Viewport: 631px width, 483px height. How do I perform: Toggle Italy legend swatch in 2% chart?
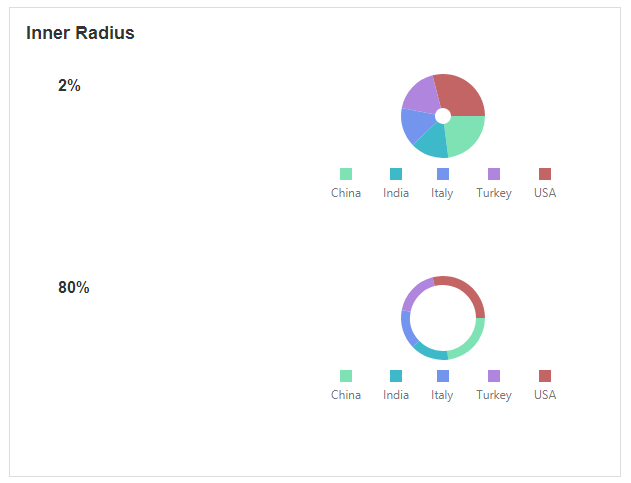click(443, 174)
